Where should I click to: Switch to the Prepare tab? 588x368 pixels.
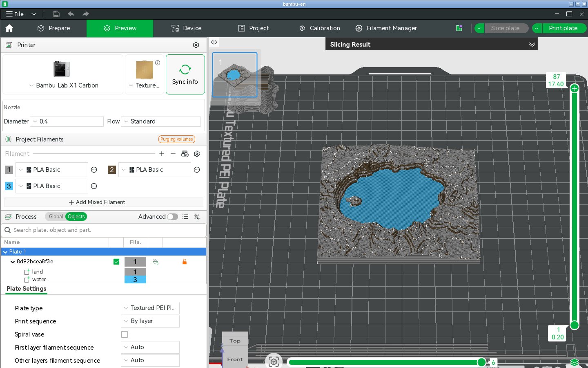click(x=53, y=28)
